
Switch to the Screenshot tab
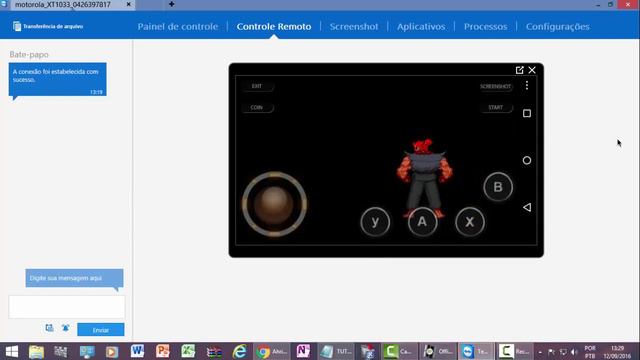coord(354,27)
